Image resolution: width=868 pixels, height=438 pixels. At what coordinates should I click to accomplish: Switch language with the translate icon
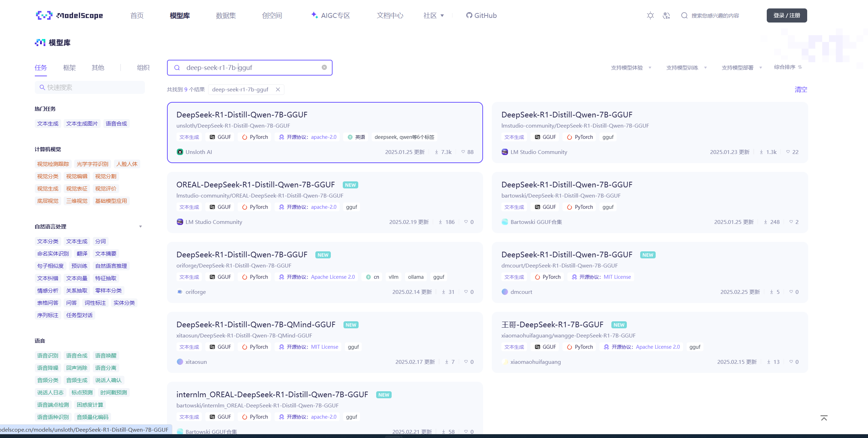pos(667,15)
